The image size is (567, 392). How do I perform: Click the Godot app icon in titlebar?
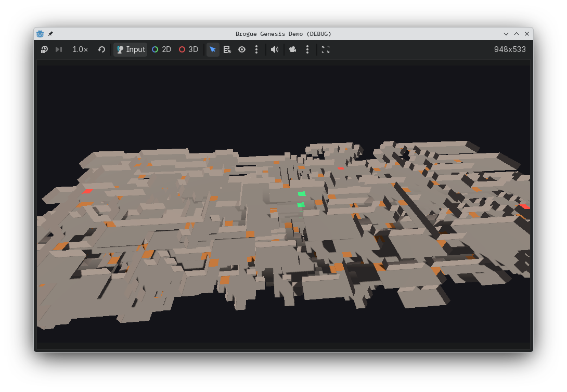click(40, 34)
